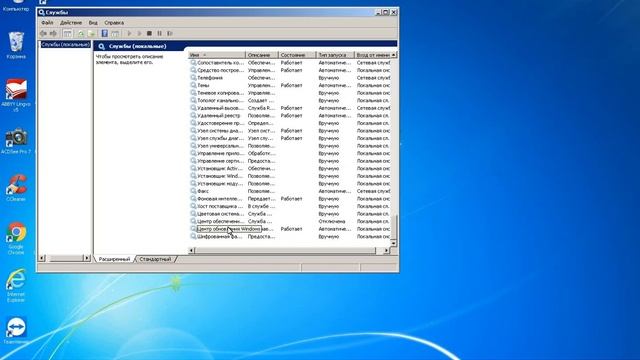This screenshot has width=640, height=360.
Task: Click the services list vertical scrollbar thumb
Action: click(x=394, y=228)
